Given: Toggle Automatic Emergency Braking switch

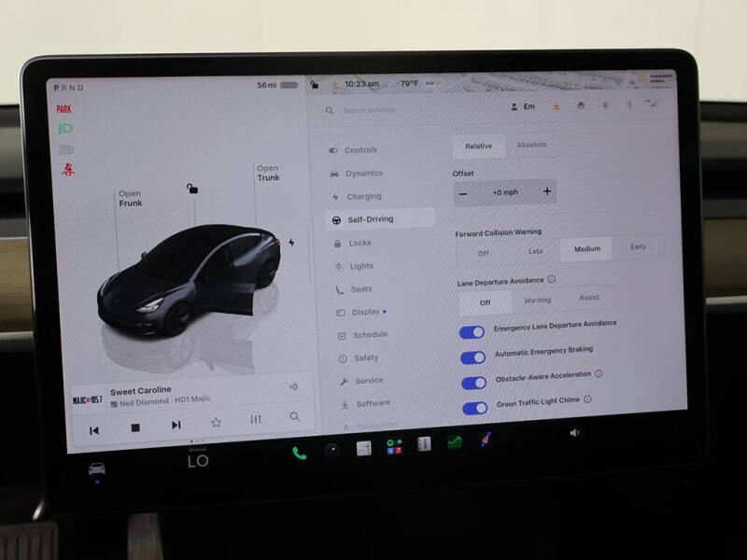Looking at the screenshot, I should (x=473, y=357).
